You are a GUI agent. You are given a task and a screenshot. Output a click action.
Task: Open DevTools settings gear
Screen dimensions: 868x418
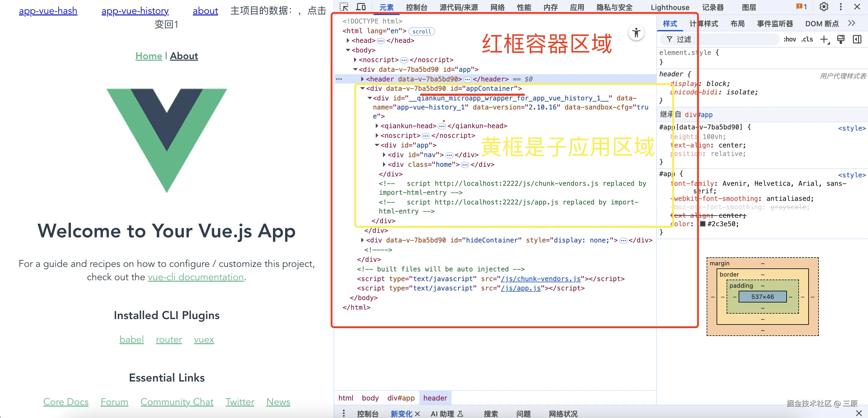[824, 7]
